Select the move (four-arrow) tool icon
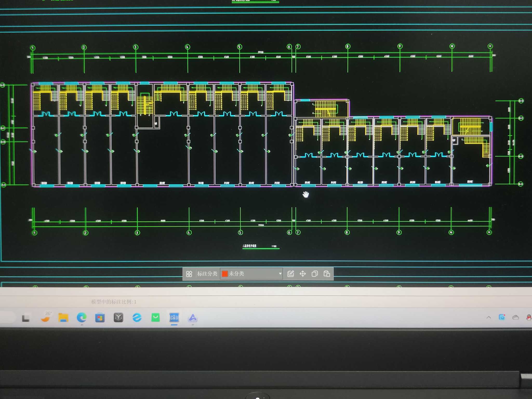 (303, 274)
